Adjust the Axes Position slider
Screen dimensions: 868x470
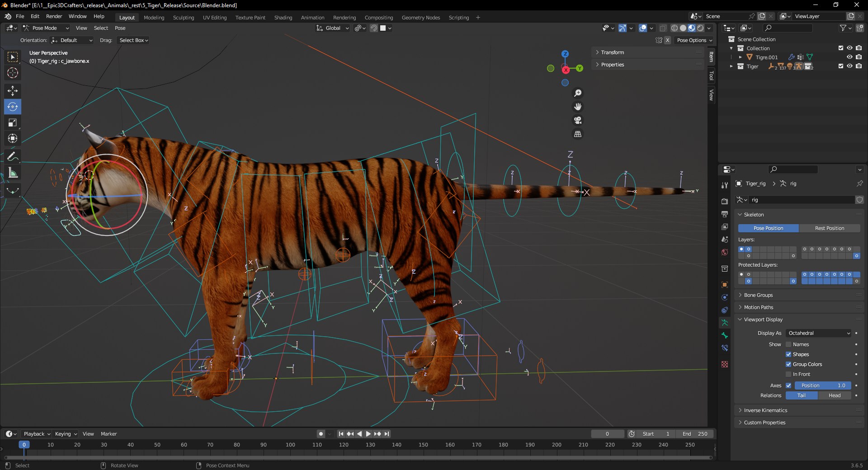823,385
